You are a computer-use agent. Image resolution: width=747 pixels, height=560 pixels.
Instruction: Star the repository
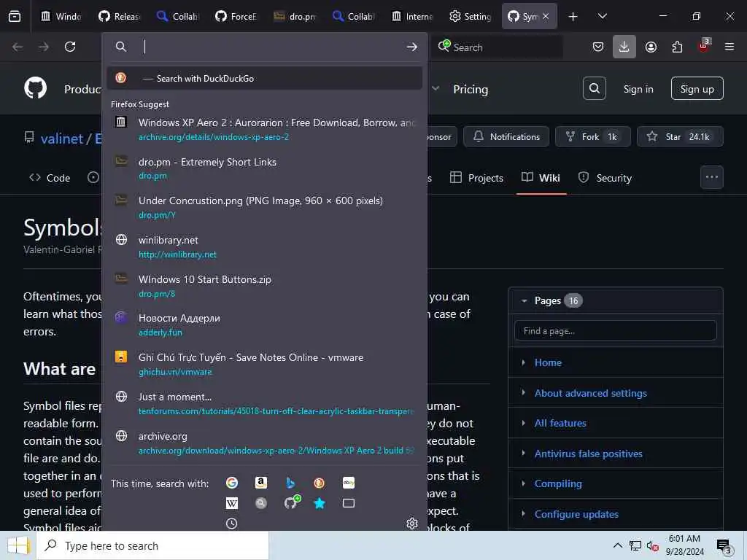[681, 136]
